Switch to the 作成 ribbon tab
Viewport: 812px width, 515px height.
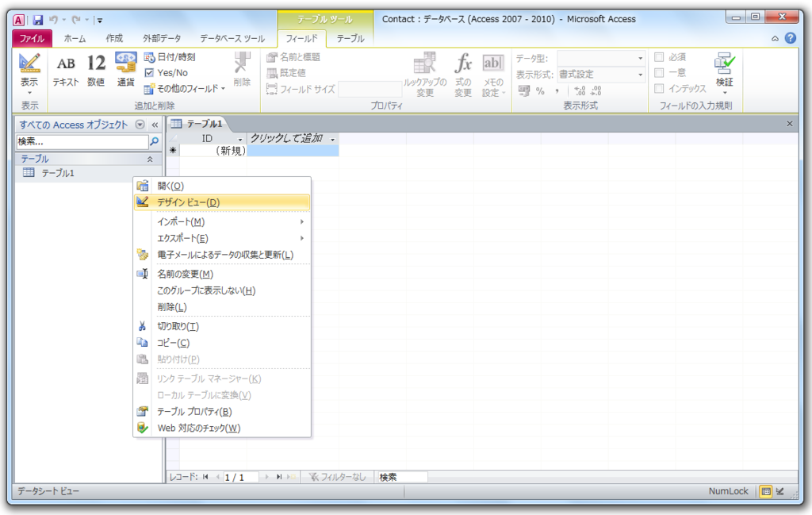[x=114, y=38]
